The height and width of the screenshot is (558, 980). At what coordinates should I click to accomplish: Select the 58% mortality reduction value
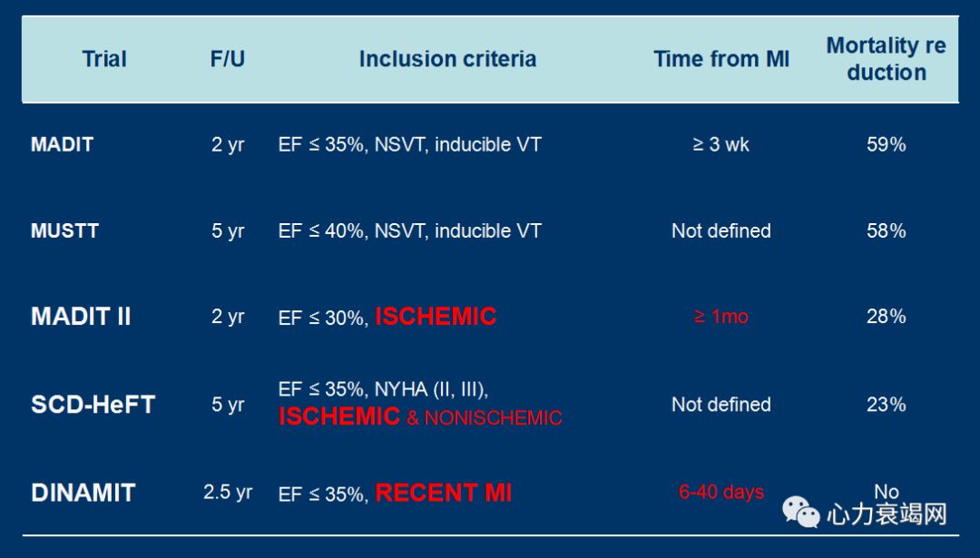pos(886,230)
